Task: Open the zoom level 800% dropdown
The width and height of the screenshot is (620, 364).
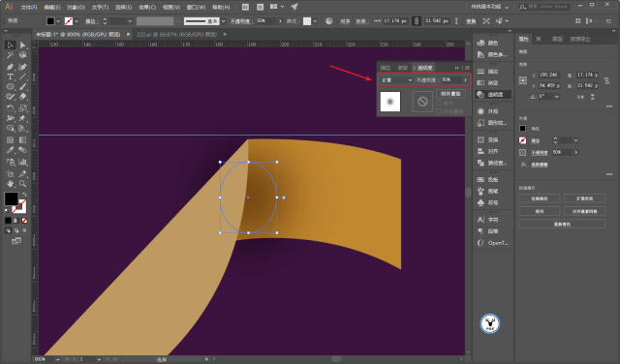Action: point(58,359)
